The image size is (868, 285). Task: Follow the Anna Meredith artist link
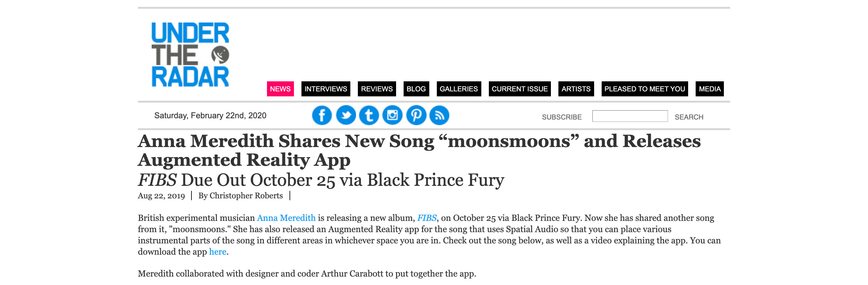(286, 218)
